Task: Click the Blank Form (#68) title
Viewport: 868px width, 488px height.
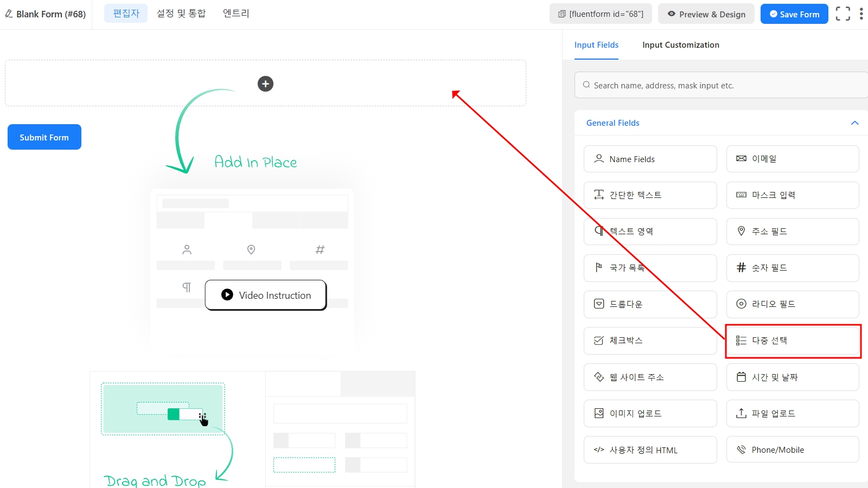Action: (x=51, y=14)
